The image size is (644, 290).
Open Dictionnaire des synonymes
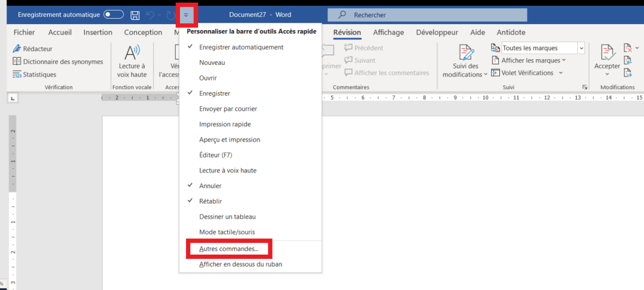(58, 61)
